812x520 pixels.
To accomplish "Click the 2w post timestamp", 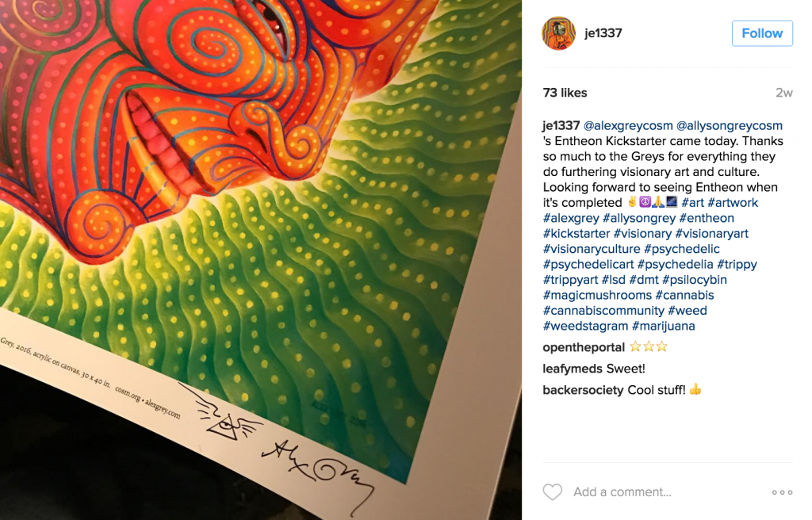I will [x=784, y=93].
